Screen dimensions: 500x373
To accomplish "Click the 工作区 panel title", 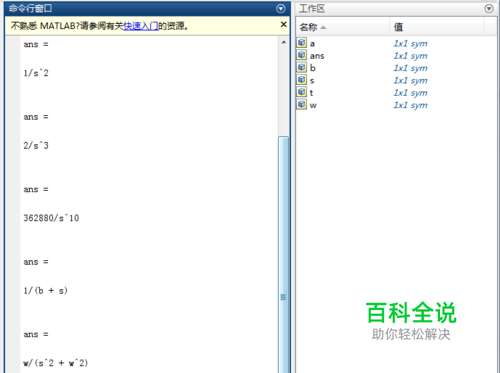I will [x=312, y=8].
